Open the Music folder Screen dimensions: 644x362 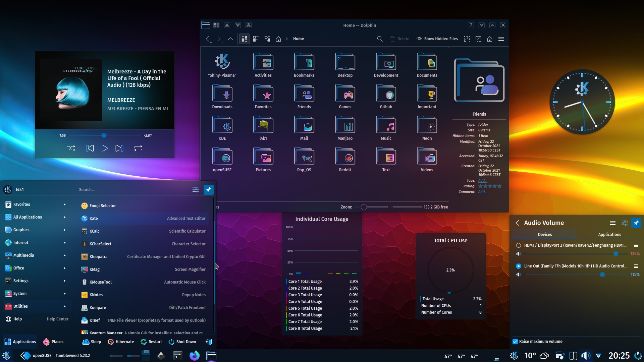386,128
